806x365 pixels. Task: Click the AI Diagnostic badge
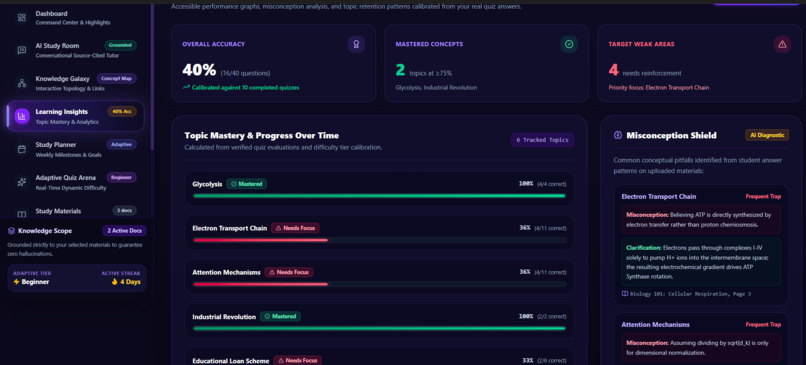pyautogui.click(x=767, y=135)
